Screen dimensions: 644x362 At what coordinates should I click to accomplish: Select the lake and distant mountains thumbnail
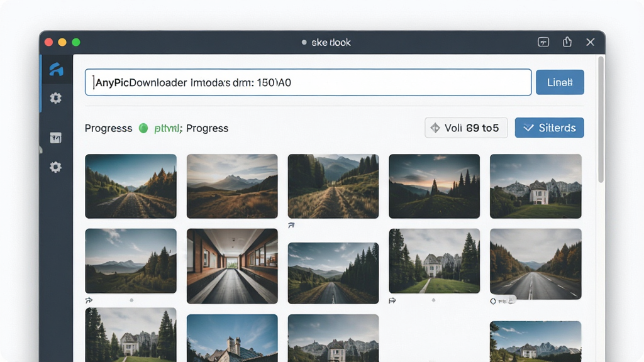click(x=131, y=261)
